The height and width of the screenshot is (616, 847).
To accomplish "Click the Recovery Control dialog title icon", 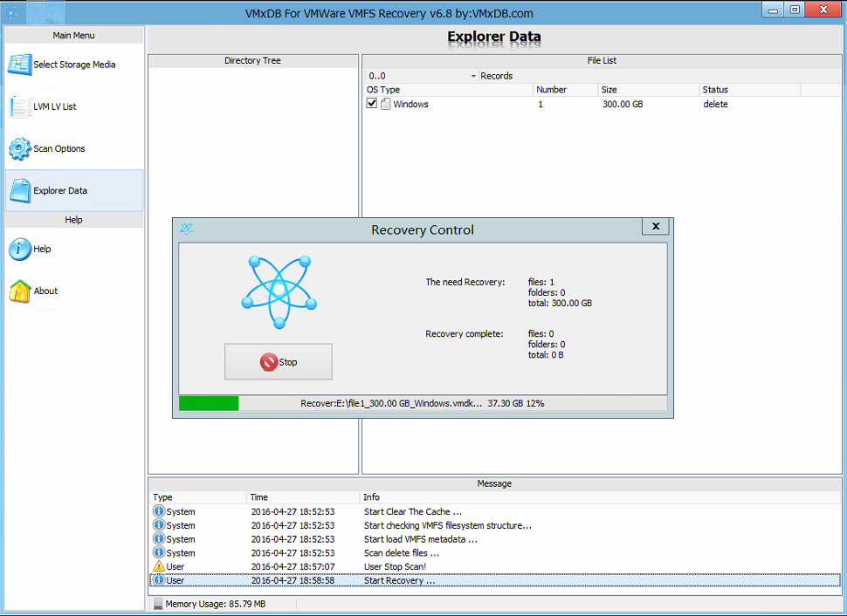I will [186, 229].
